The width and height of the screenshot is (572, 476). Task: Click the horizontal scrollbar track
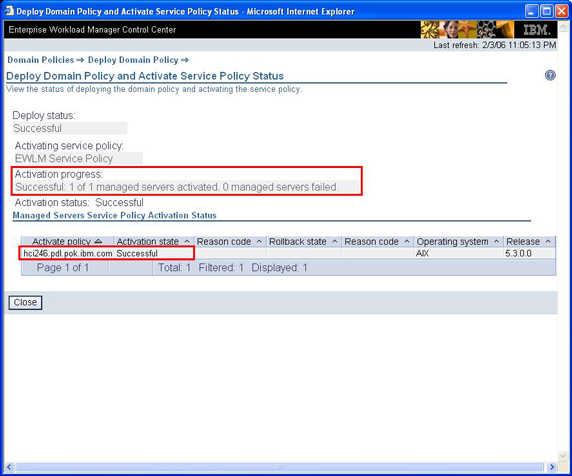(x=280, y=467)
